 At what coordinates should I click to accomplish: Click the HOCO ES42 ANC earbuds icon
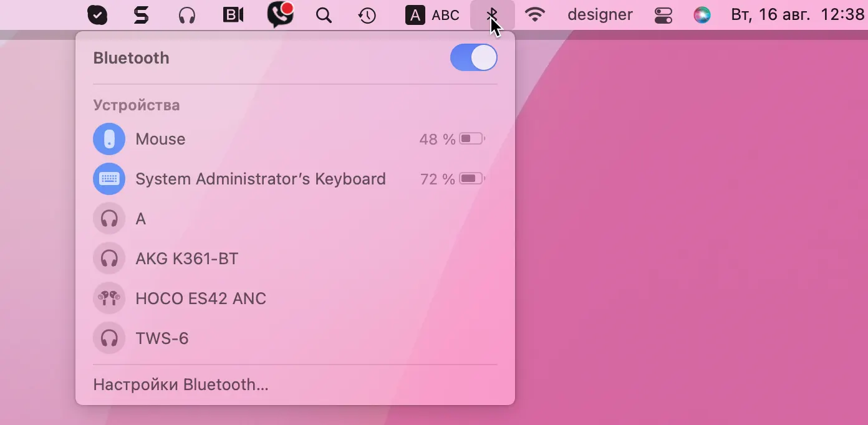click(x=109, y=298)
